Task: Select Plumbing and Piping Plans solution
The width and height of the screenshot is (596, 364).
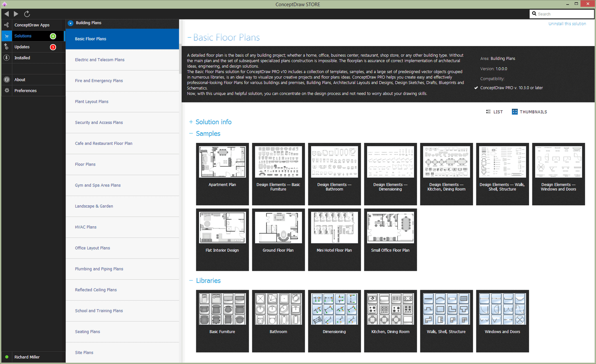Action: 122,269
